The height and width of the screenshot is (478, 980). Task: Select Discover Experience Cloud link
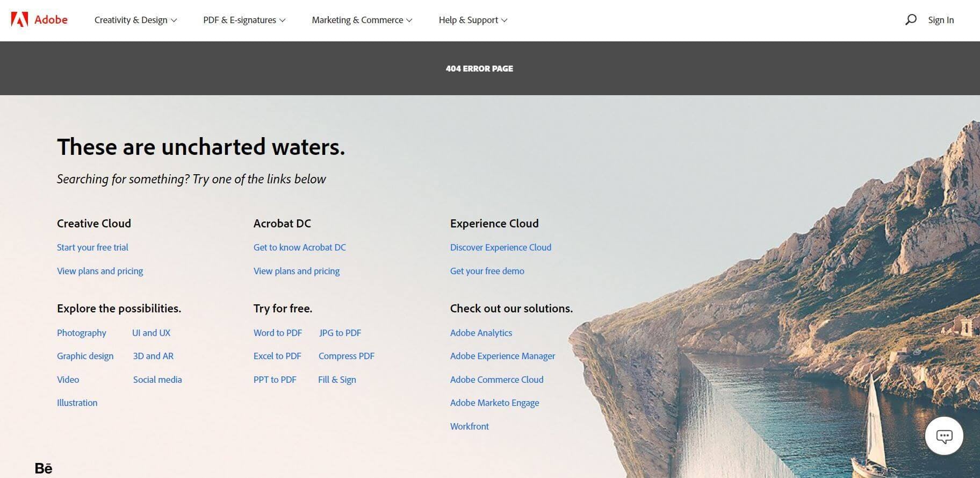(500, 247)
